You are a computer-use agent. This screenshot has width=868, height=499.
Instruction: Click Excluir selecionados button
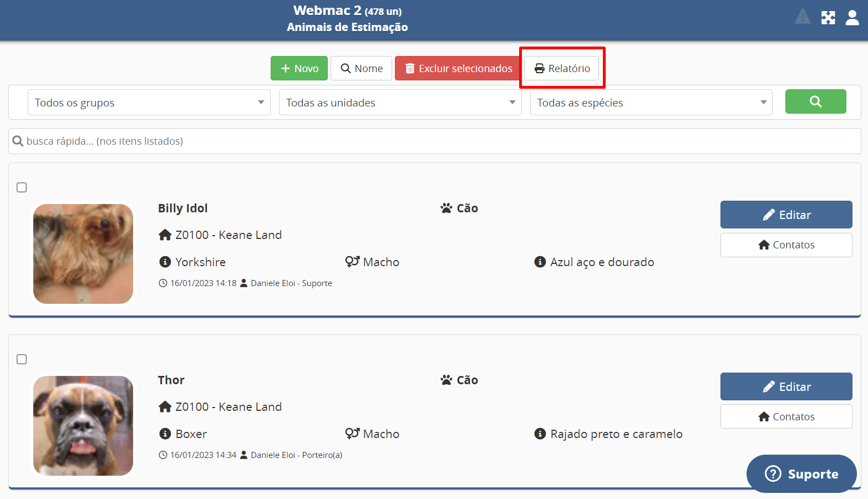pyautogui.click(x=459, y=68)
